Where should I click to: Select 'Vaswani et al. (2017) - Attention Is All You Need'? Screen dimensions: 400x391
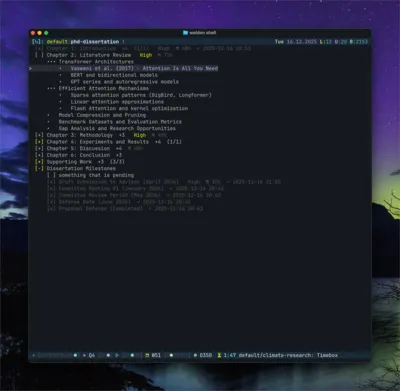tap(144, 68)
